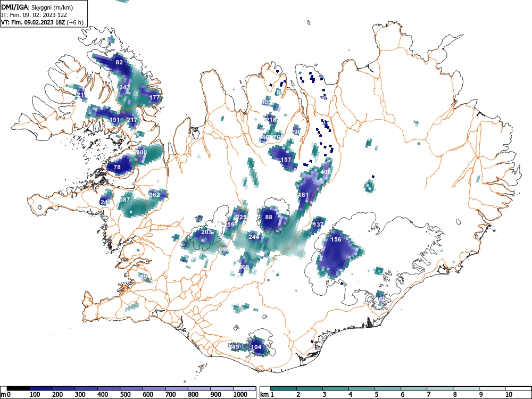
Task: Click the 4 label on the kilometer legend
Action: [x=351, y=395]
